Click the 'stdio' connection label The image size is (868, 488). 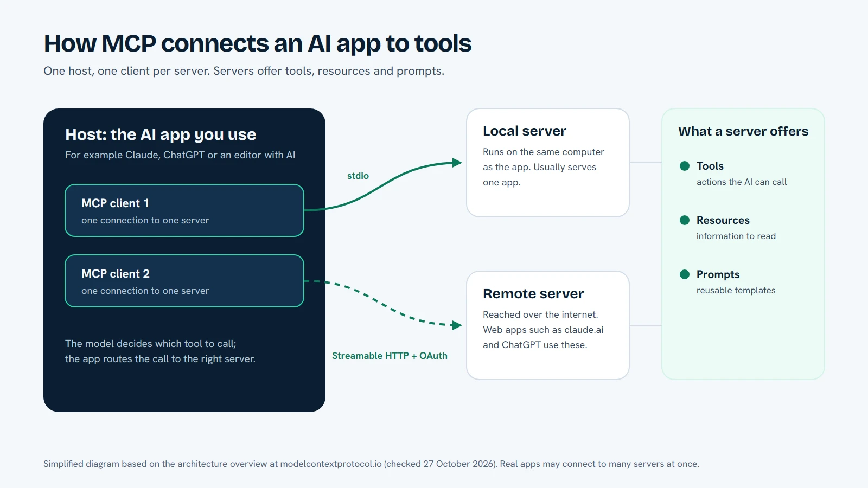tap(358, 176)
